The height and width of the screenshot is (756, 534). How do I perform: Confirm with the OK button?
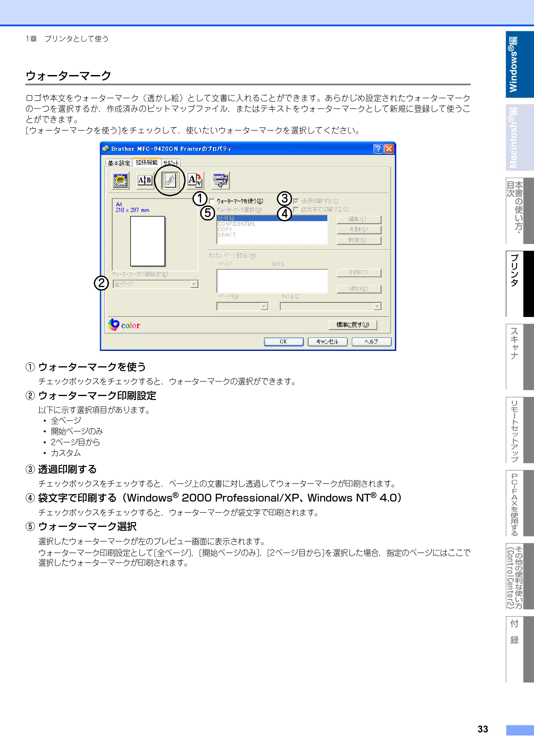284,342
